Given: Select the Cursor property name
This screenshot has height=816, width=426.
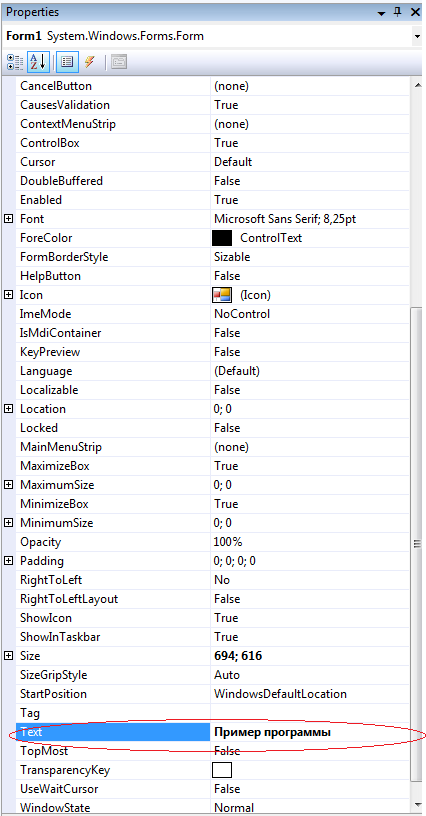Looking at the screenshot, I should tap(37, 162).
